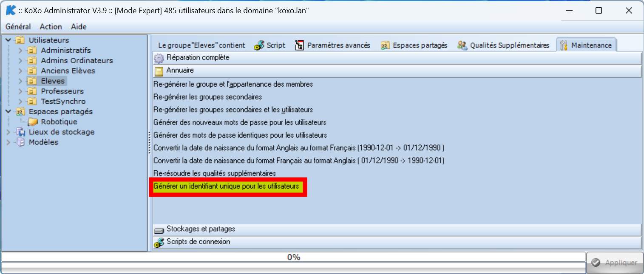The width and height of the screenshot is (644, 274).
Task: Click the Administratifs folder icon
Action: coord(32,51)
